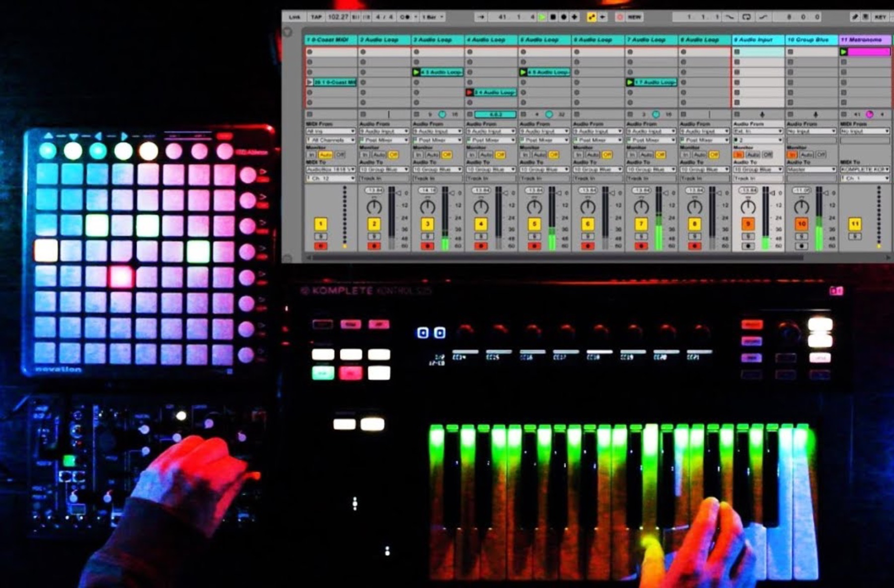This screenshot has width=894, height=588.
Task: Click the Link button in control bar
Action: coord(295,17)
